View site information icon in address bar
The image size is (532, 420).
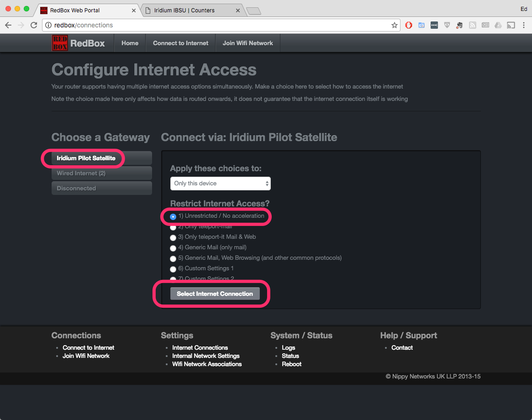(x=48, y=25)
